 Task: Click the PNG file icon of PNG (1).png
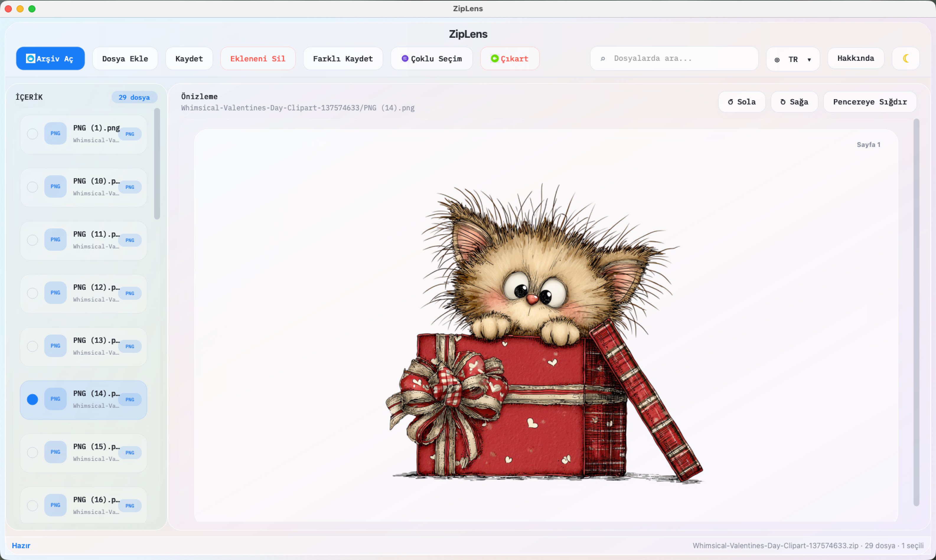(x=56, y=133)
